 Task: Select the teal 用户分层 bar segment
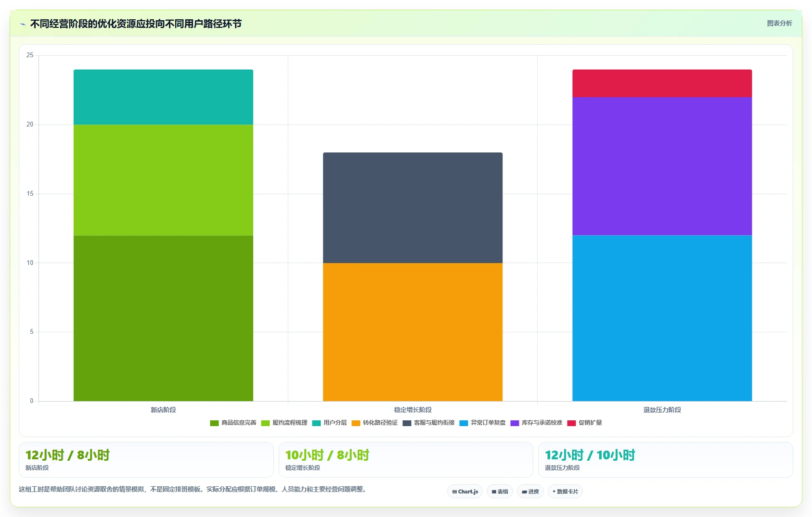tap(163, 97)
